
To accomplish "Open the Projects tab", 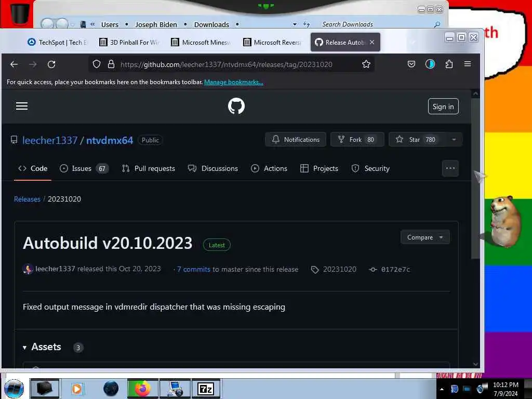I will click(320, 169).
